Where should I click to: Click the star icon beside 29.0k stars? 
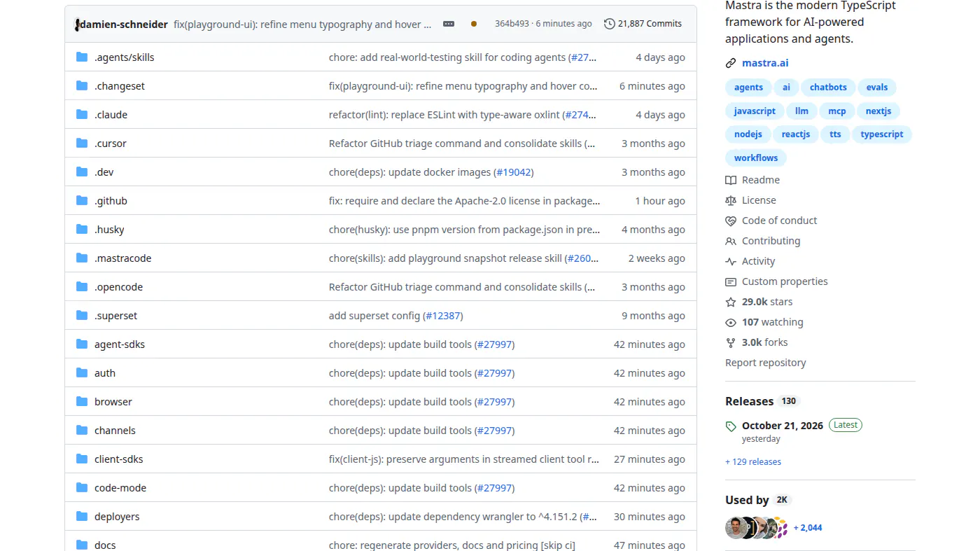731,302
